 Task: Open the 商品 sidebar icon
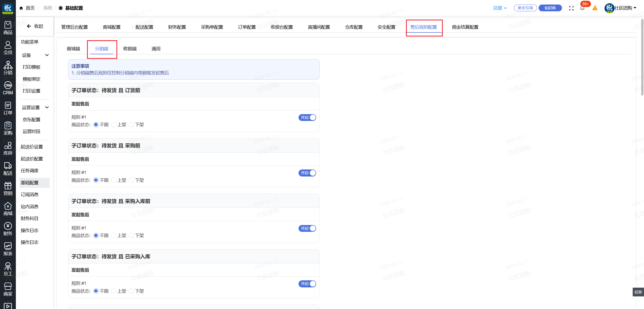tap(8, 28)
